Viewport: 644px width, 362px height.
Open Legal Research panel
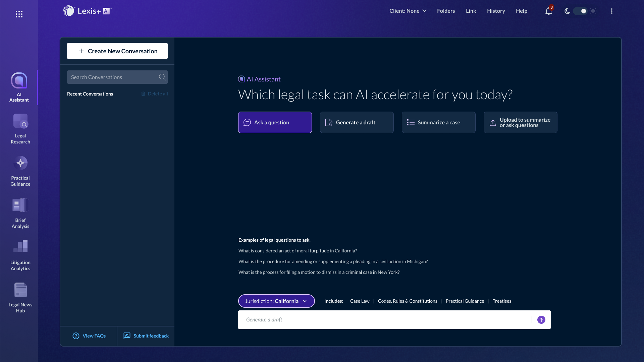pos(20,128)
